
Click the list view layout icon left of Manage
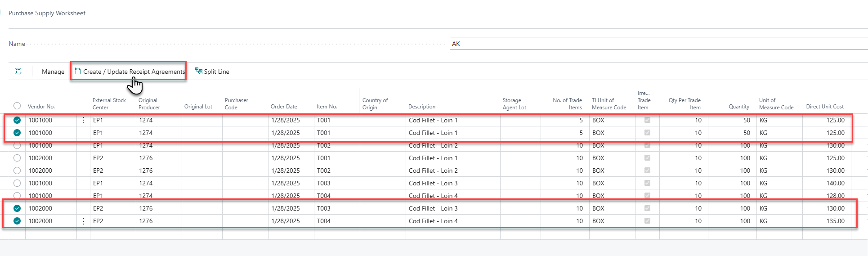tap(18, 72)
